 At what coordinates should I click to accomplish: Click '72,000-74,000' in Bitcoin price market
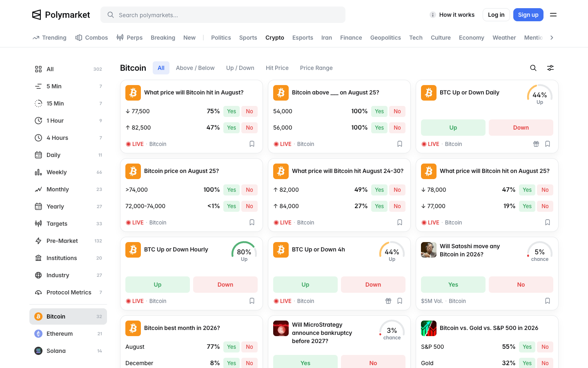coord(145,206)
